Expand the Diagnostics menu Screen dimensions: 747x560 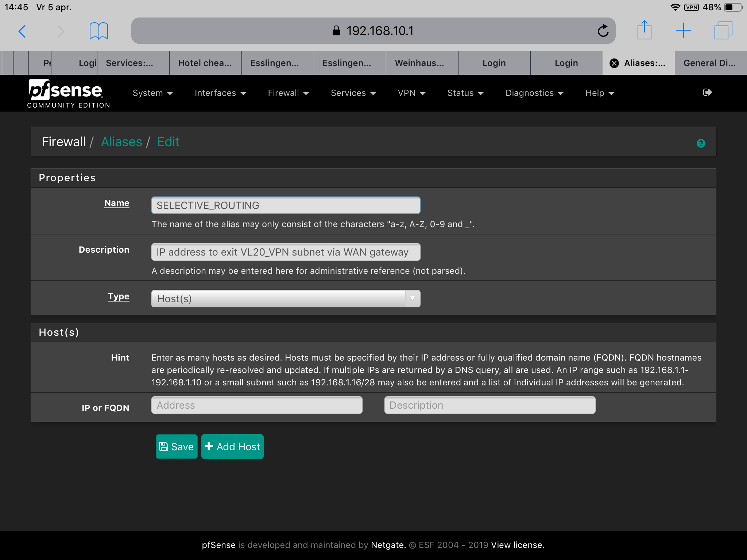pos(534,93)
